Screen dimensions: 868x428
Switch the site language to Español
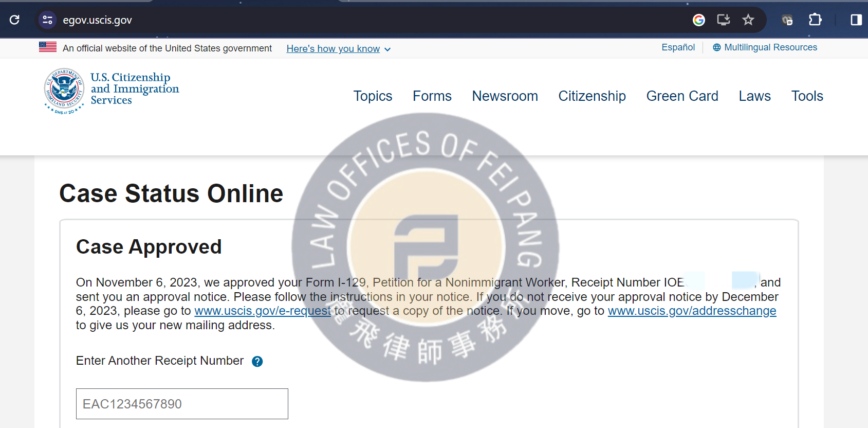point(678,47)
